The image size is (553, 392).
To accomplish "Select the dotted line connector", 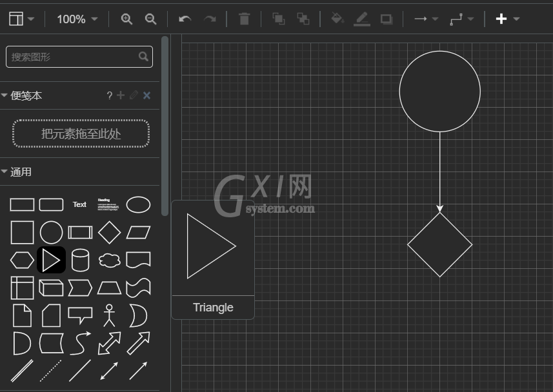I will 51,371.
